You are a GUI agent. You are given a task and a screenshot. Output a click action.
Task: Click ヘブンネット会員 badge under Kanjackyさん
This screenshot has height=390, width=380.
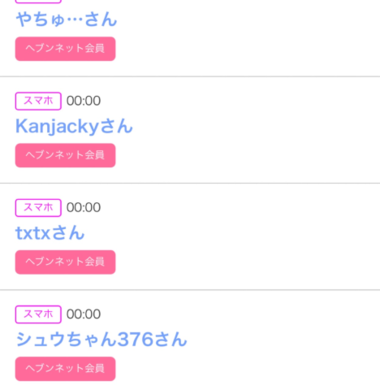[x=65, y=155]
